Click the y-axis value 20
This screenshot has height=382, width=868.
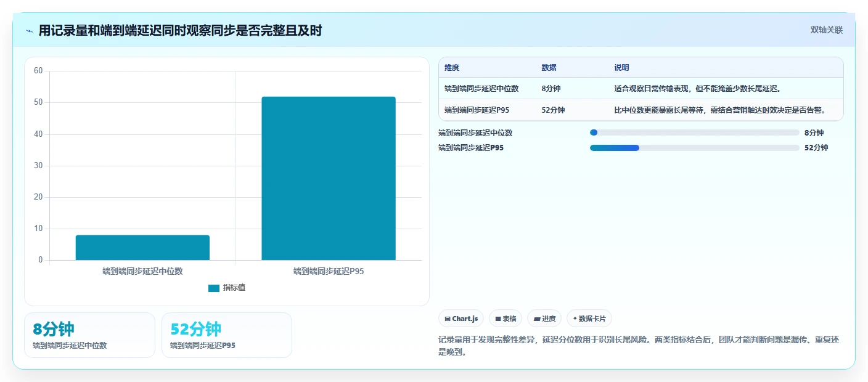[38, 197]
